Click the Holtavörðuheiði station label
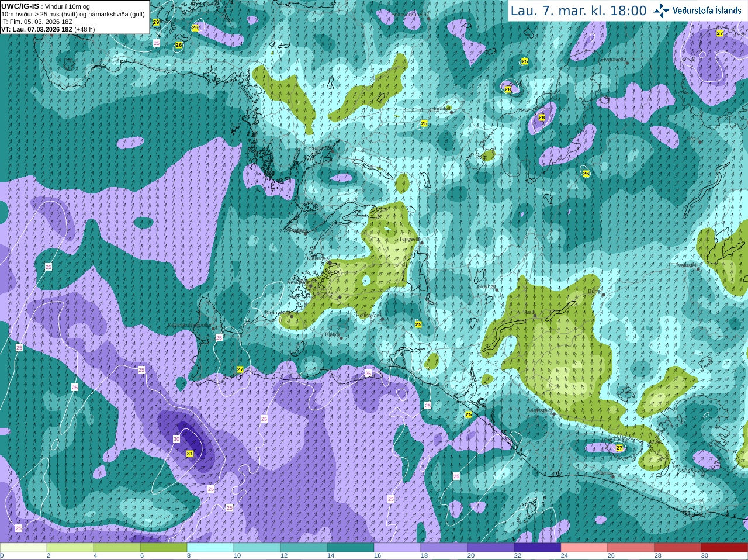 click(x=410, y=15)
